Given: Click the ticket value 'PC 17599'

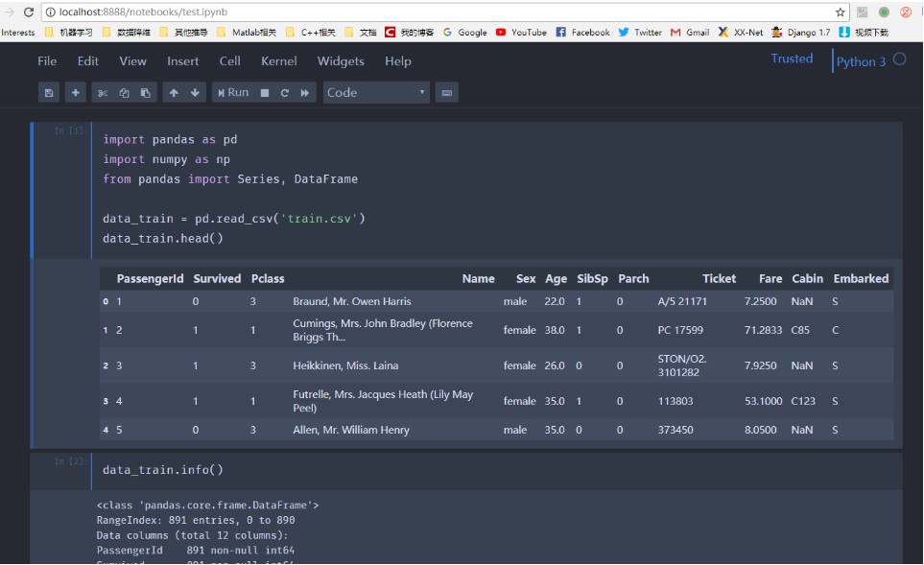Looking at the screenshot, I should click(680, 330).
